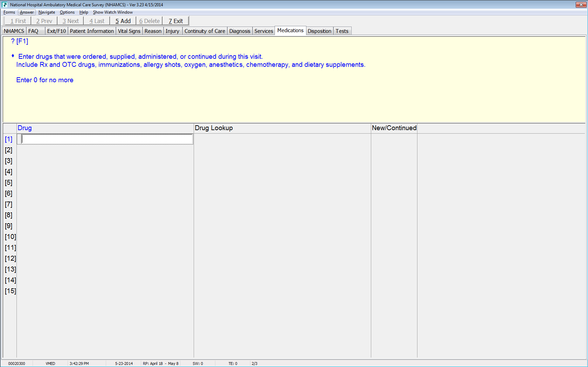The width and height of the screenshot is (588, 367).
Task: Select row label [6]
Action: [9, 193]
